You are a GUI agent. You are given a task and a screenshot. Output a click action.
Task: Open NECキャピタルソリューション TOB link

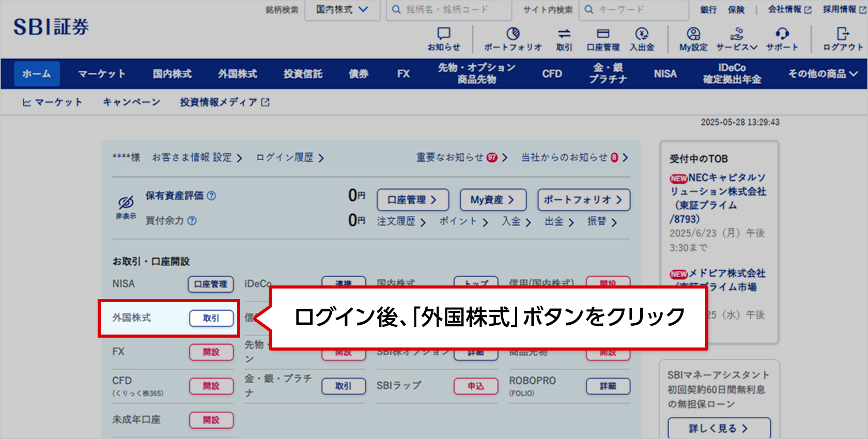coord(718,199)
